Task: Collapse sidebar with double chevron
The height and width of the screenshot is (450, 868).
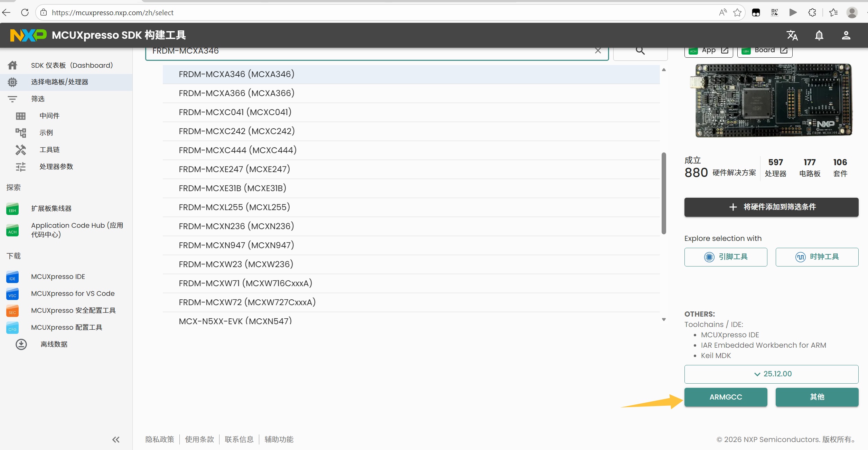Action: 116,440
